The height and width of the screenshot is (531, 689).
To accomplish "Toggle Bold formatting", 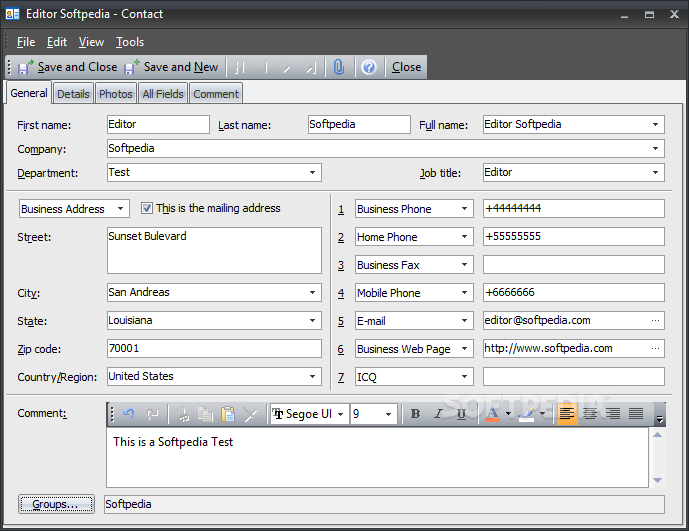I will tap(415, 414).
